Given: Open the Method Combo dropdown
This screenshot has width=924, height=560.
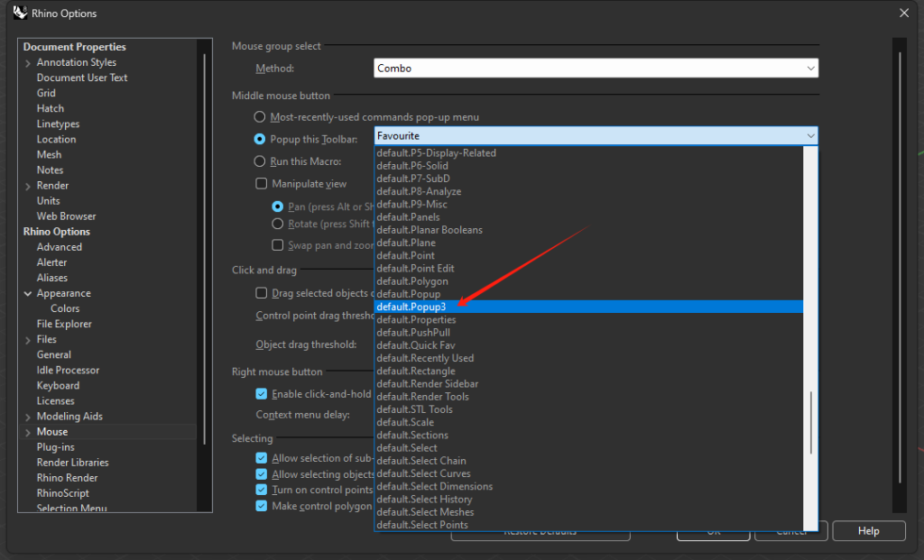Looking at the screenshot, I should (596, 69).
